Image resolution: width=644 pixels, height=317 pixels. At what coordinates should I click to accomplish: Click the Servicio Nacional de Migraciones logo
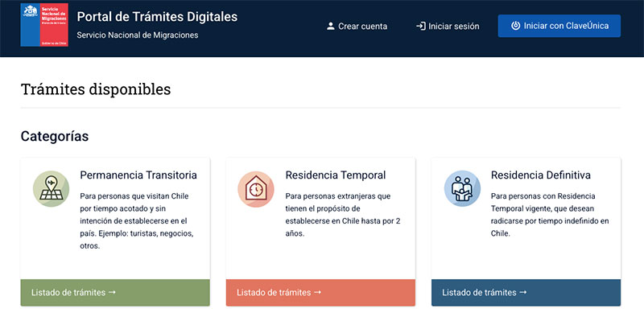click(44, 25)
